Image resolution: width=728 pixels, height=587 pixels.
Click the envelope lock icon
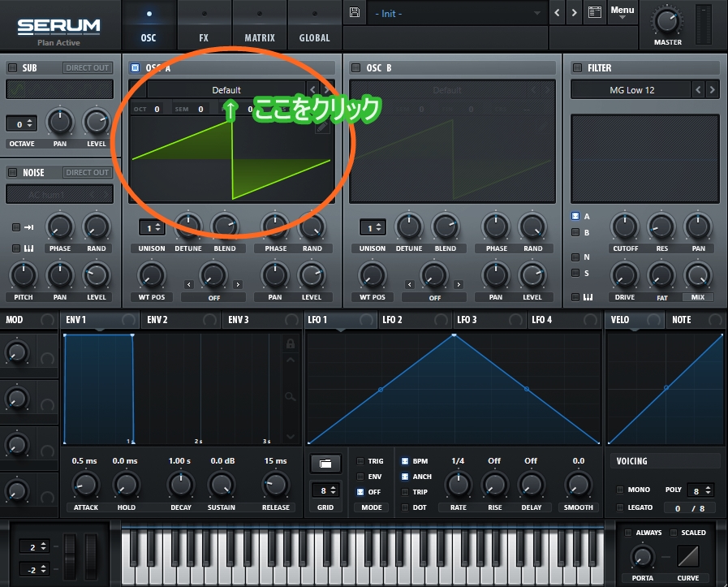(x=290, y=344)
